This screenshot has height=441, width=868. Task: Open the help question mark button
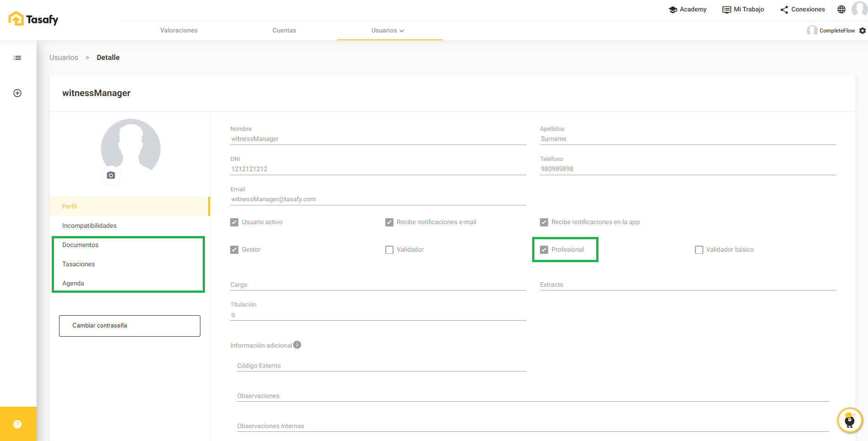point(17,424)
